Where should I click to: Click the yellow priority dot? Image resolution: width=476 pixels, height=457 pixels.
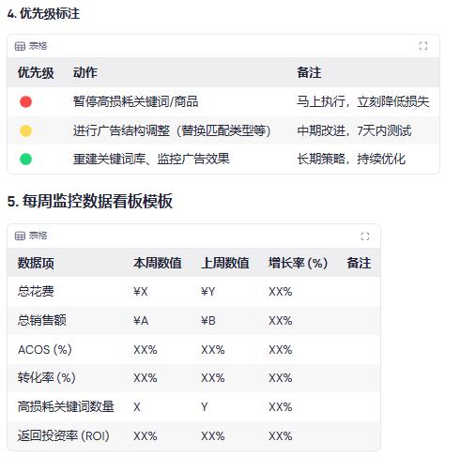coord(25,130)
